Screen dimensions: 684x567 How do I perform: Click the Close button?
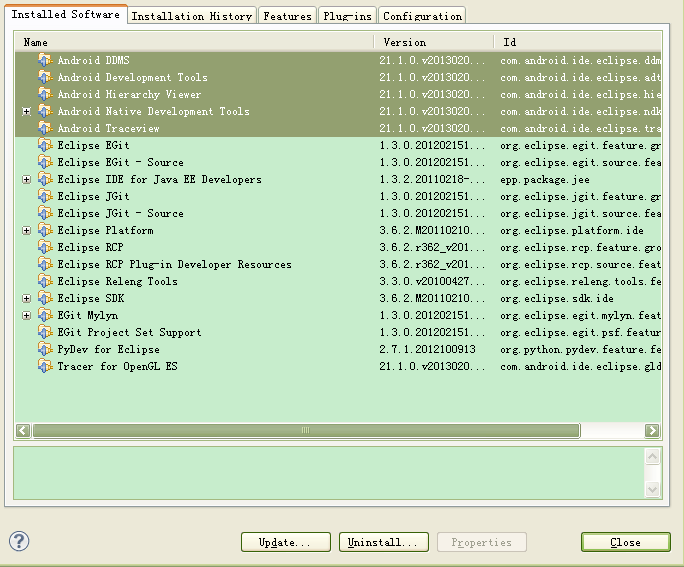point(626,542)
